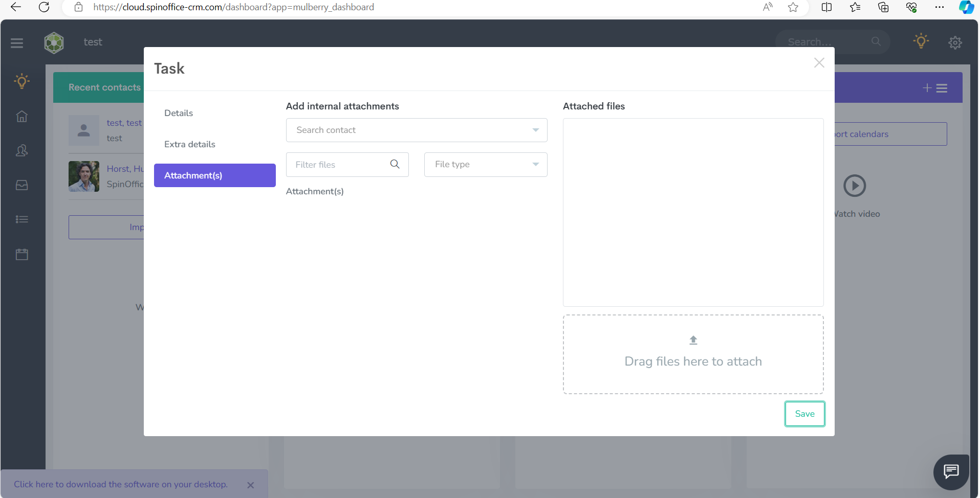The image size is (980, 498).
Task: Close the Task dialog with the X
Action: click(819, 63)
